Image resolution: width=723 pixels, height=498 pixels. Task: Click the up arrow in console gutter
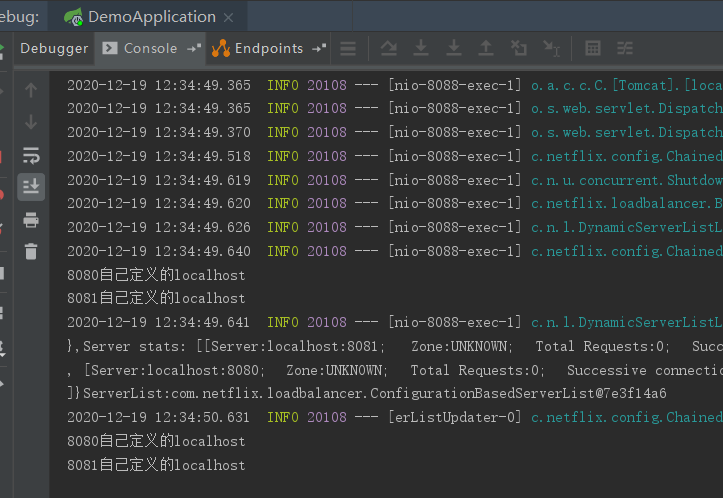coord(31,90)
